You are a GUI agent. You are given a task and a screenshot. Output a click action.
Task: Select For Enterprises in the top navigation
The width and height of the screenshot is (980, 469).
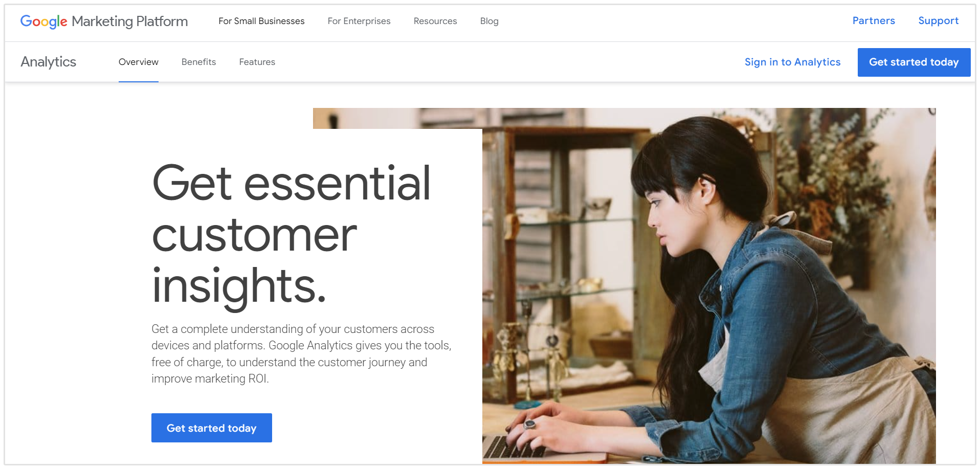(x=359, y=21)
